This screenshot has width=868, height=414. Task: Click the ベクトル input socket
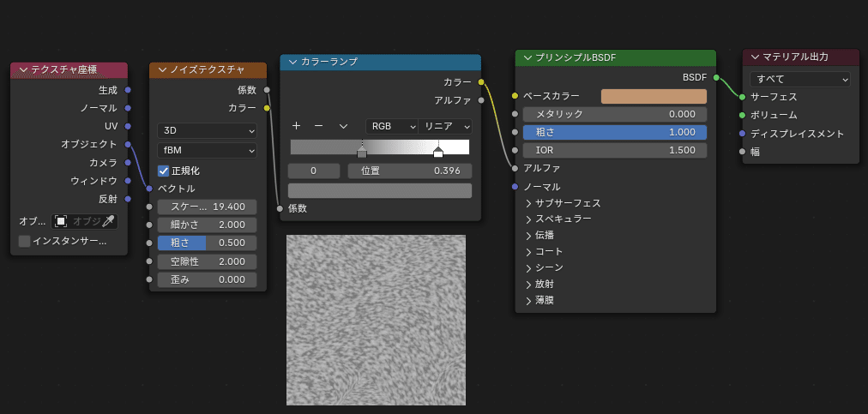[x=149, y=189]
